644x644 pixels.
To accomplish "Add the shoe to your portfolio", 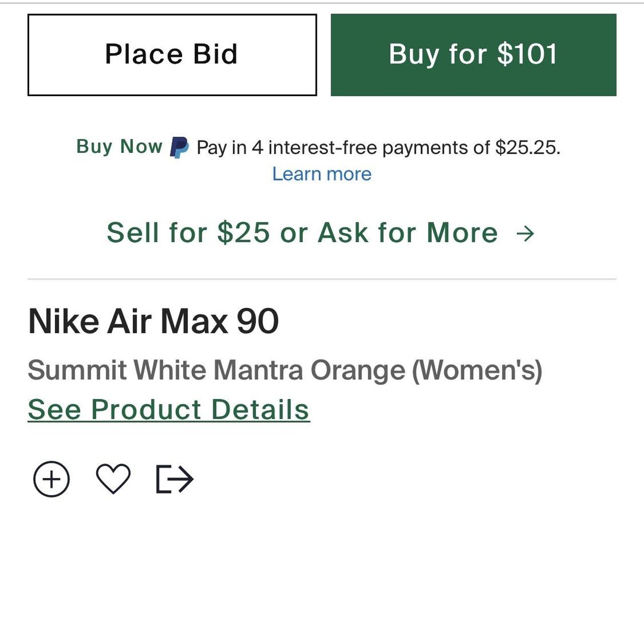I will 51,479.
